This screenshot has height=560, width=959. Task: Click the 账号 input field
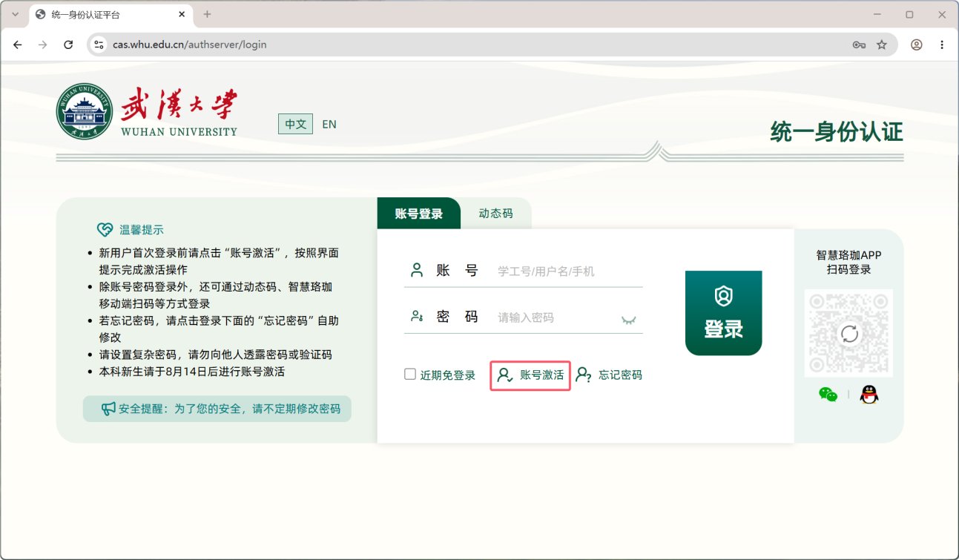tap(569, 271)
